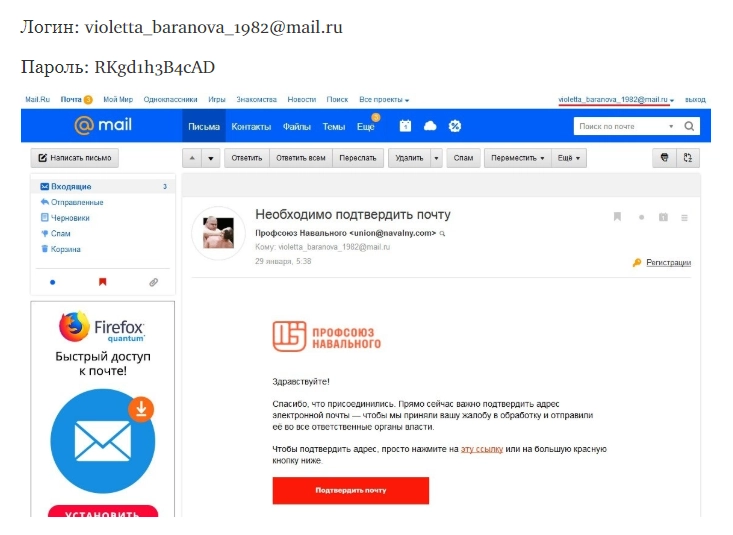This screenshot has width=733, height=535.
Task: Click the Подтвердить почту red button
Action: [351, 490]
